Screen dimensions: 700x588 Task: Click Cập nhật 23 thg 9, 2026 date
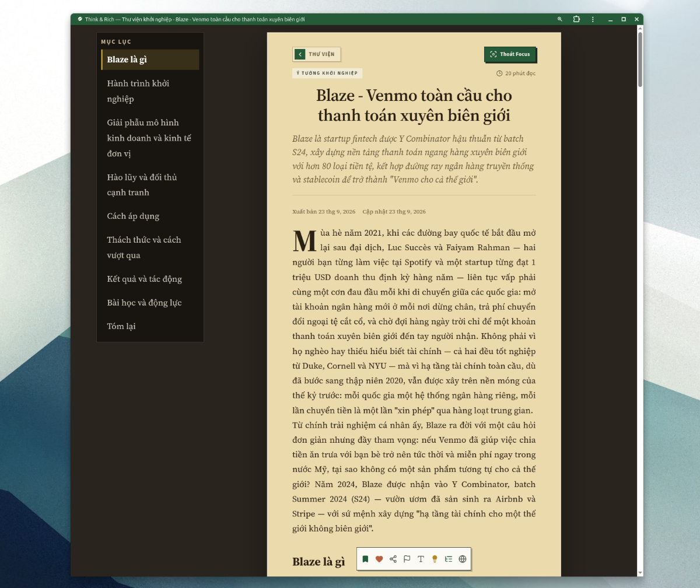tap(394, 212)
